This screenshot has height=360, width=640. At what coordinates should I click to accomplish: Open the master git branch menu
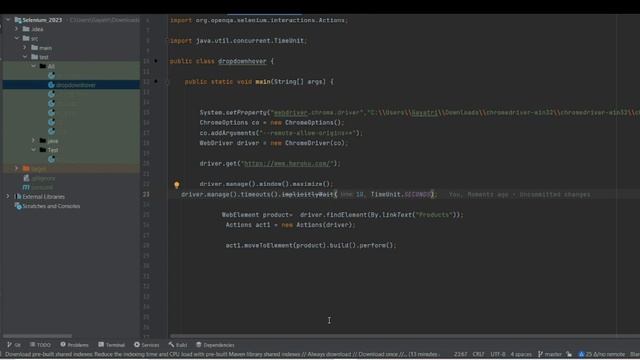(550, 354)
